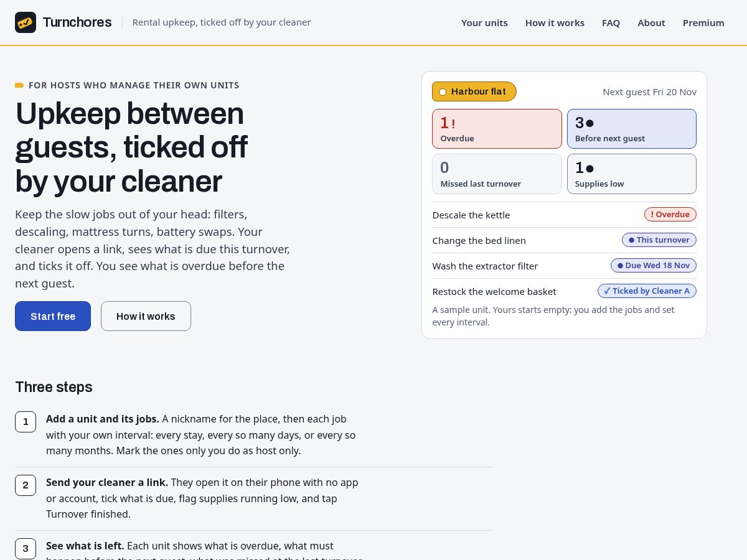This screenshot has width=747, height=560.
Task: Select the Change the bed linen job text
Action: [x=479, y=241]
